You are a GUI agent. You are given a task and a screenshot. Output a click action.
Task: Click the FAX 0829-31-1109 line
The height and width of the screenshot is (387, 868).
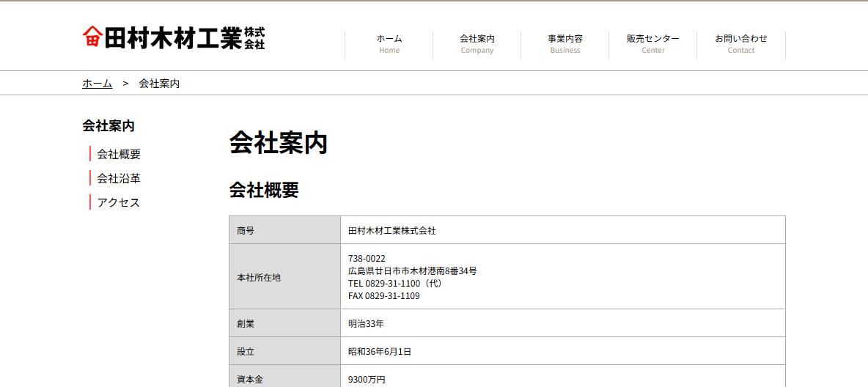[384, 296]
